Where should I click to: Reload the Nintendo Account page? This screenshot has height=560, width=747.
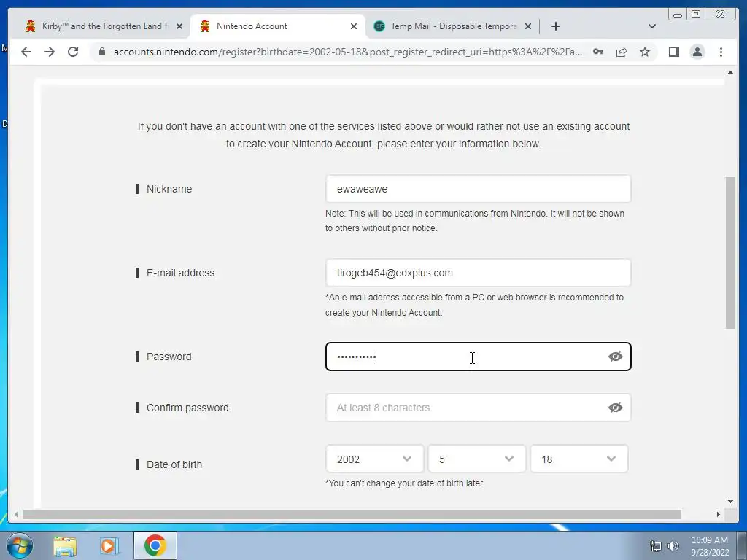pyautogui.click(x=73, y=52)
